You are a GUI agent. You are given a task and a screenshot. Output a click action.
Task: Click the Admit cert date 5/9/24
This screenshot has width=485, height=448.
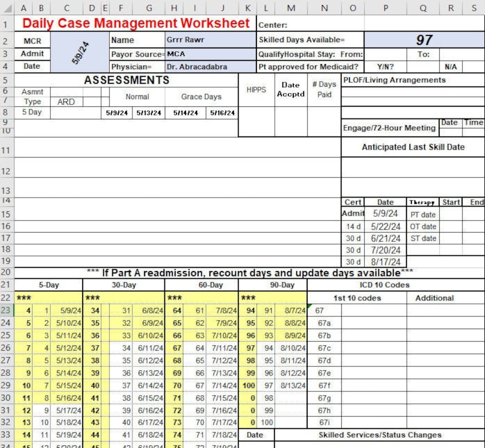(x=385, y=214)
